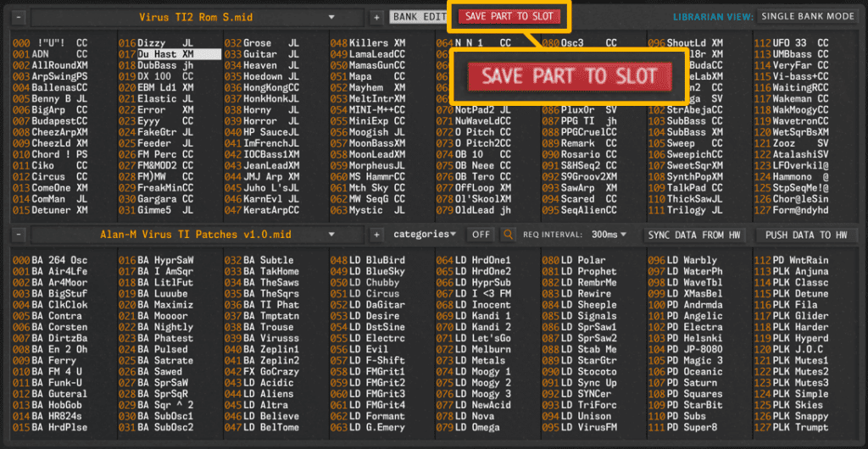The width and height of the screenshot is (868, 449).
Task: Select patch PD WntRain
Action: 792,260
